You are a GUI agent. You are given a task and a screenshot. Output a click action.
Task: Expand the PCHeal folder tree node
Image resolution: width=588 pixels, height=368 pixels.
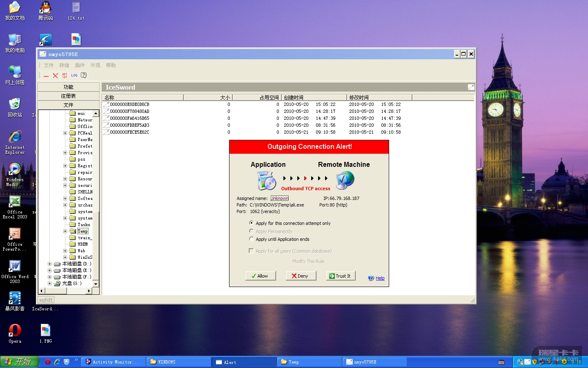[65, 133]
